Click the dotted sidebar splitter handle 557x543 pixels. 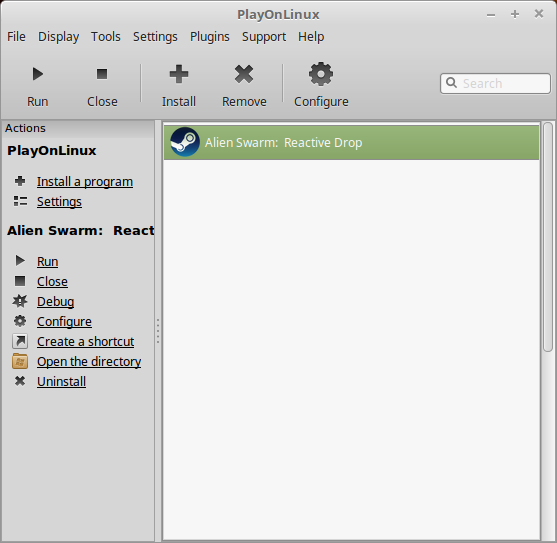158,331
